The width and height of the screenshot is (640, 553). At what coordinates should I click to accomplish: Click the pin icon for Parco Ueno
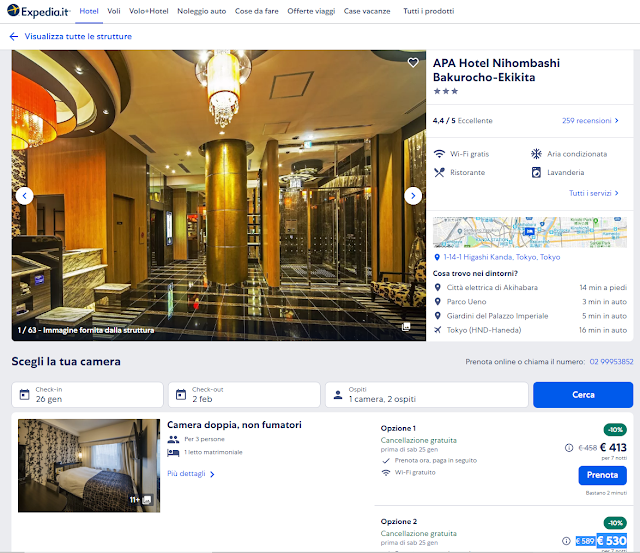click(438, 302)
